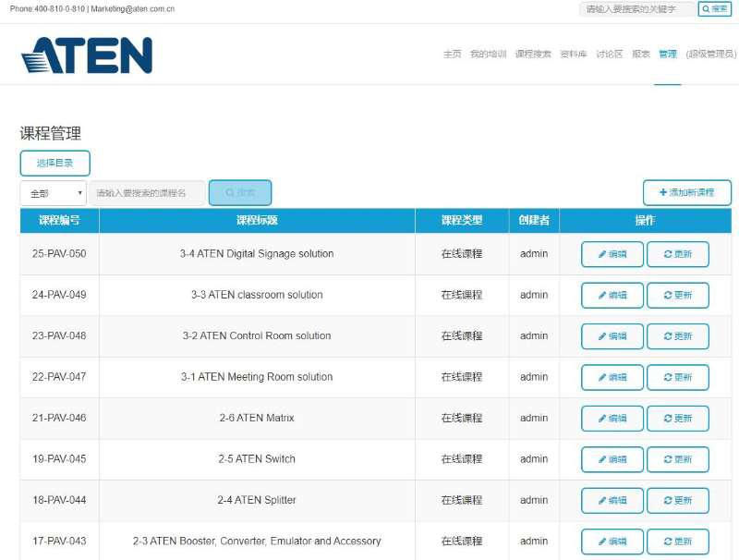Click course number 22-PAV-047
739x560 pixels.
pos(59,377)
